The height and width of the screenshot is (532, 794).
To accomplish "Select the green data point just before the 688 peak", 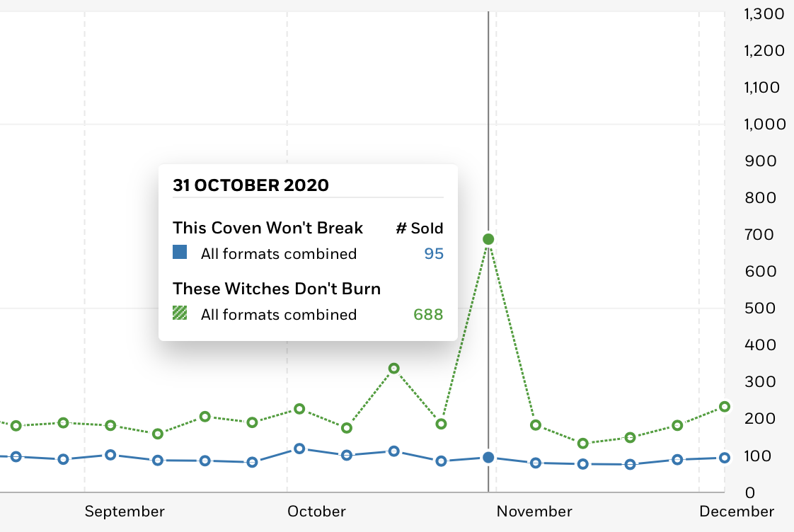I will pos(441,424).
